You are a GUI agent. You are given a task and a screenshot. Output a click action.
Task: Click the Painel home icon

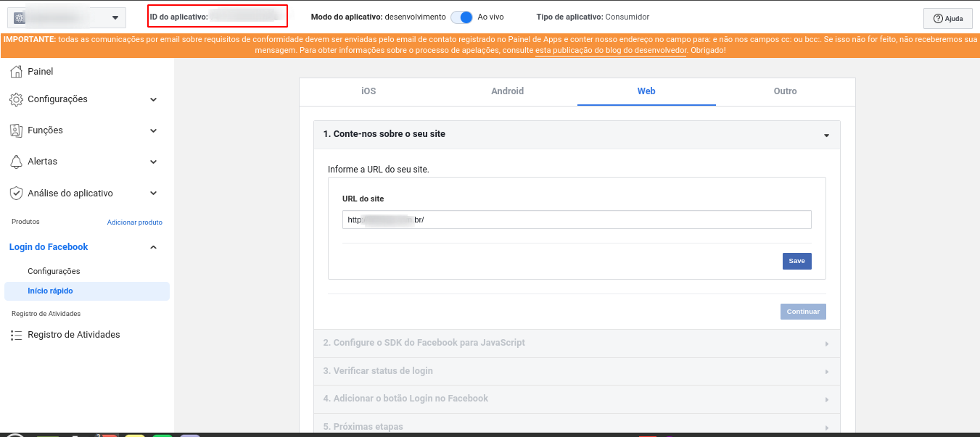coord(16,72)
